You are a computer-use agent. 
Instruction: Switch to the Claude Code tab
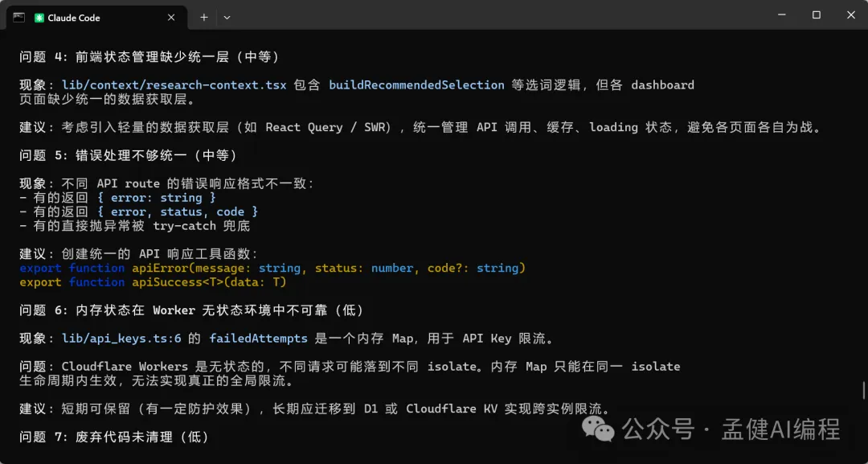click(88, 18)
